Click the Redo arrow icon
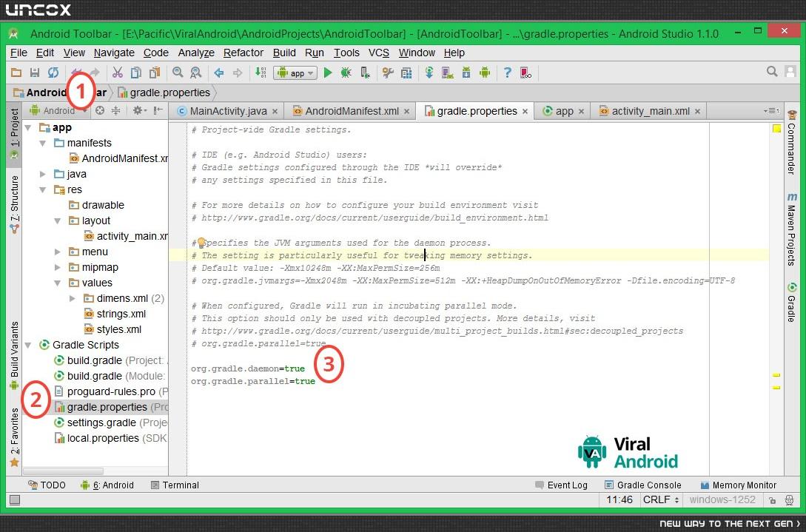Viewport: 806px width, 532px height. [x=95, y=73]
